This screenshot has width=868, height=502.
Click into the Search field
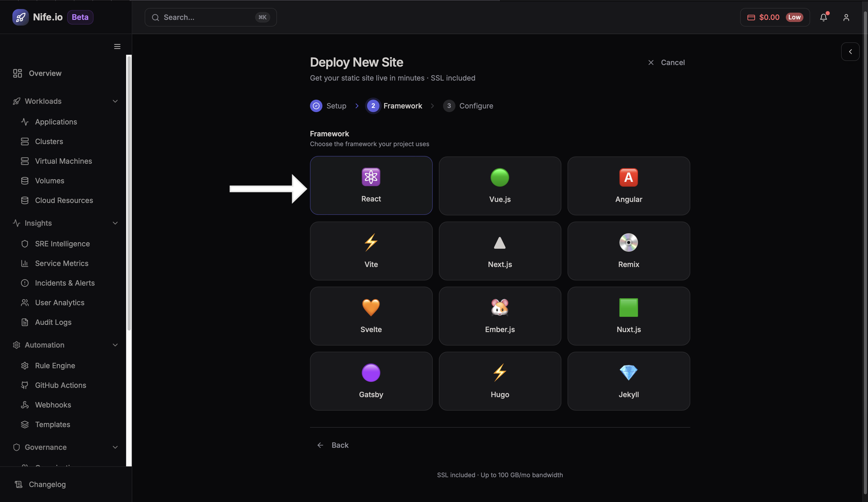pyautogui.click(x=210, y=17)
